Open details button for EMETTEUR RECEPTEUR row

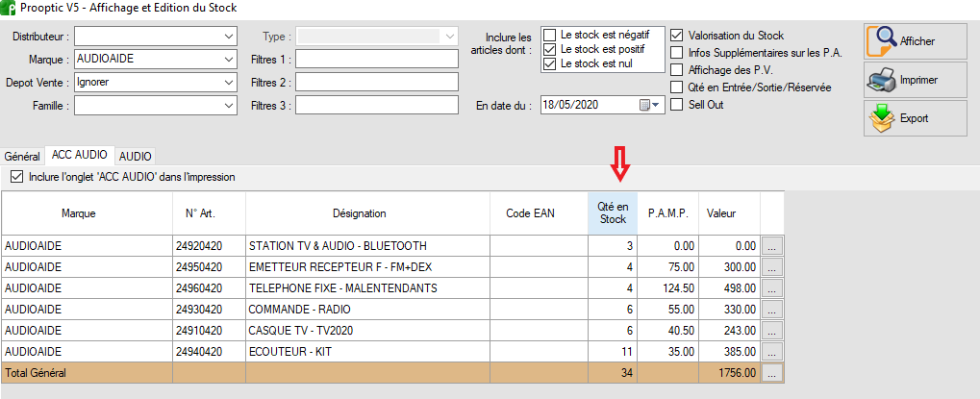click(772, 267)
